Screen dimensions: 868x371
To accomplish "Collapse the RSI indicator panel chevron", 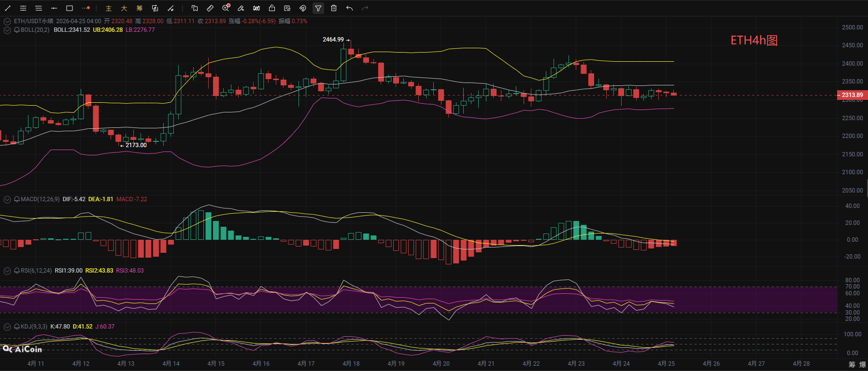I will 7,271.
